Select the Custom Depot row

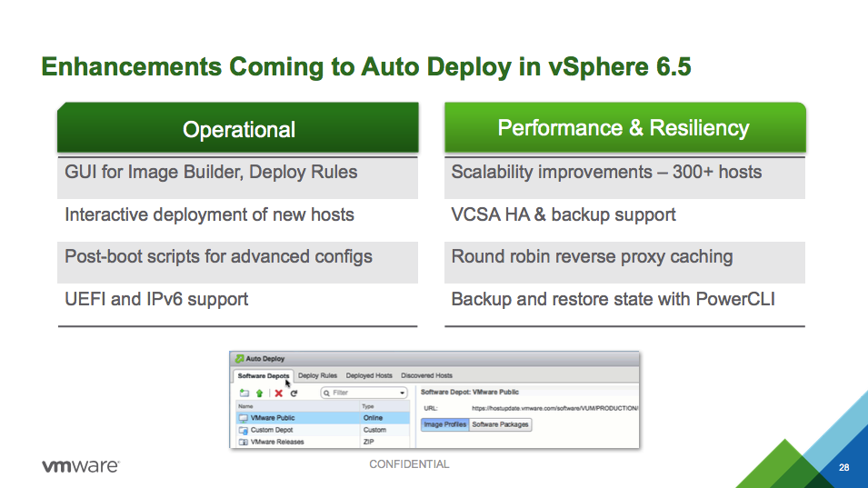324,430
